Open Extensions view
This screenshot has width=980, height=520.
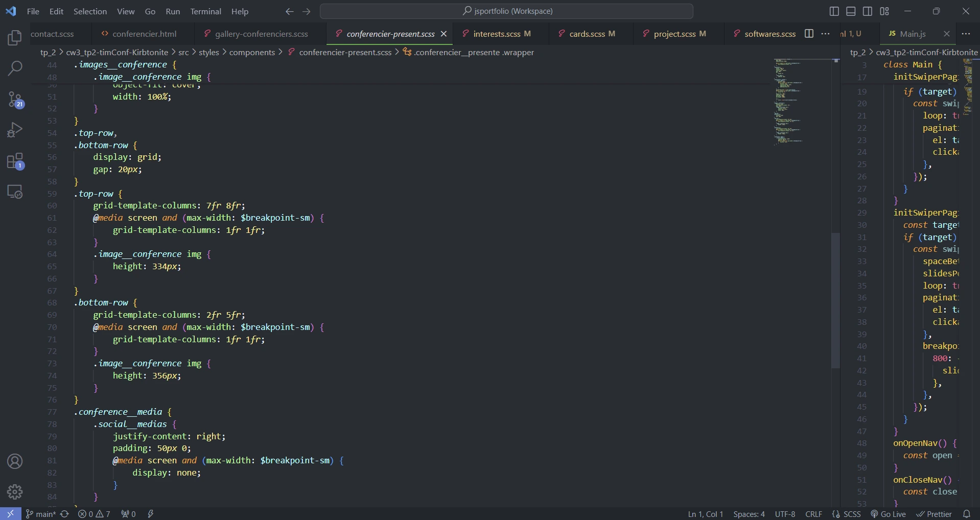point(15,161)
